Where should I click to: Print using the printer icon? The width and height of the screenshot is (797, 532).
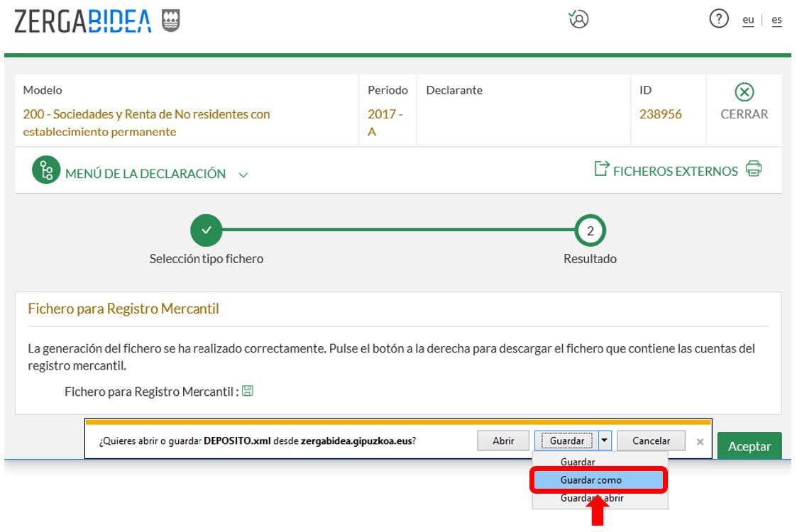point(754,170)
